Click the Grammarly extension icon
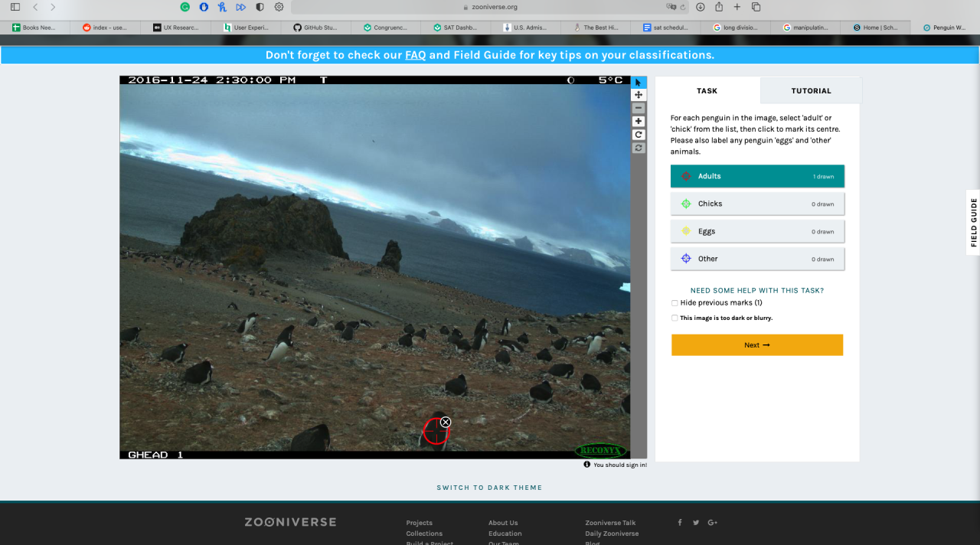Screen dimensions: 980x545 [185, 7]
